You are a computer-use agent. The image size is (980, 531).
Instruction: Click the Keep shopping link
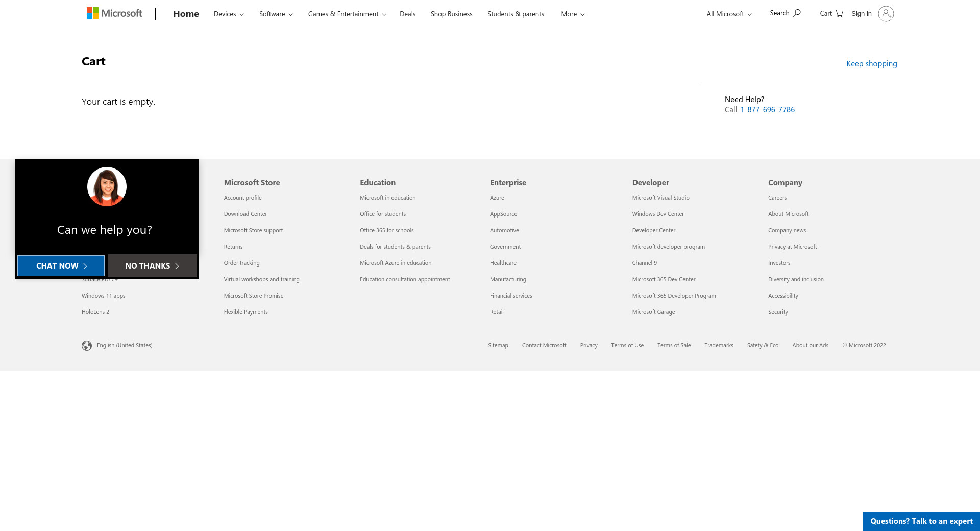(x=871, y=64)
